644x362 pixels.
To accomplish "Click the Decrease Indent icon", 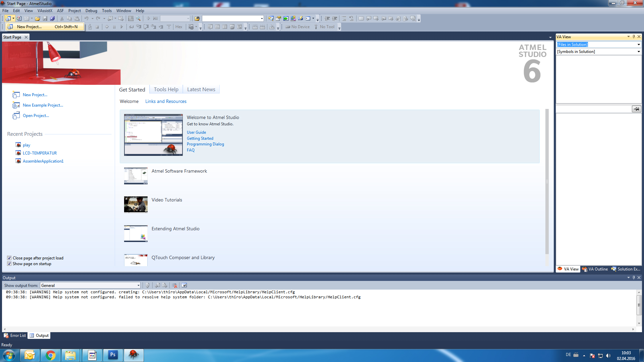I will [x=327, y=19].
